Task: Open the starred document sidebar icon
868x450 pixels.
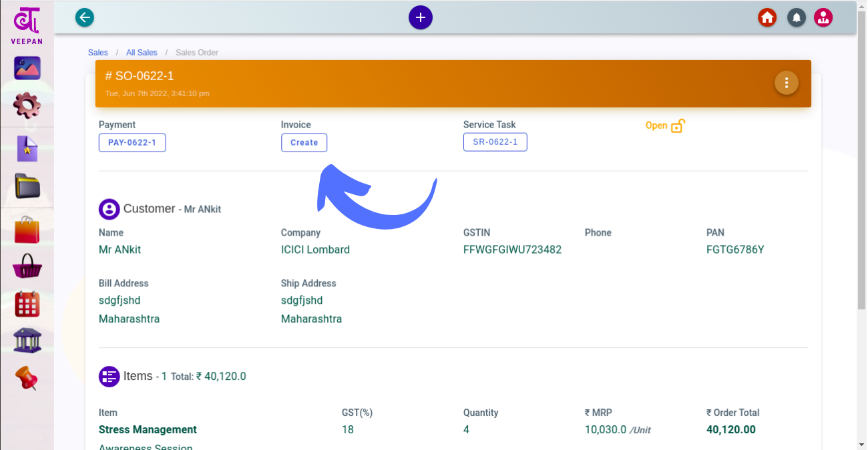Action: 27,149
